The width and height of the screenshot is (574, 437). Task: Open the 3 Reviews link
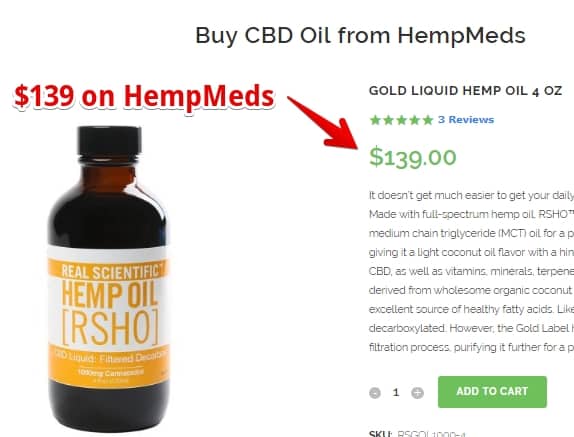click(x=466, y=120)
